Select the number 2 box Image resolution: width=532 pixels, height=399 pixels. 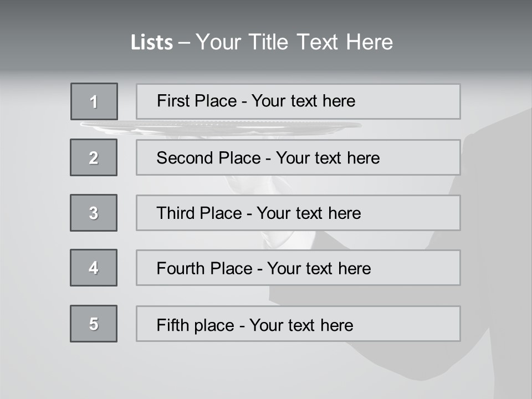pos(94,157)
